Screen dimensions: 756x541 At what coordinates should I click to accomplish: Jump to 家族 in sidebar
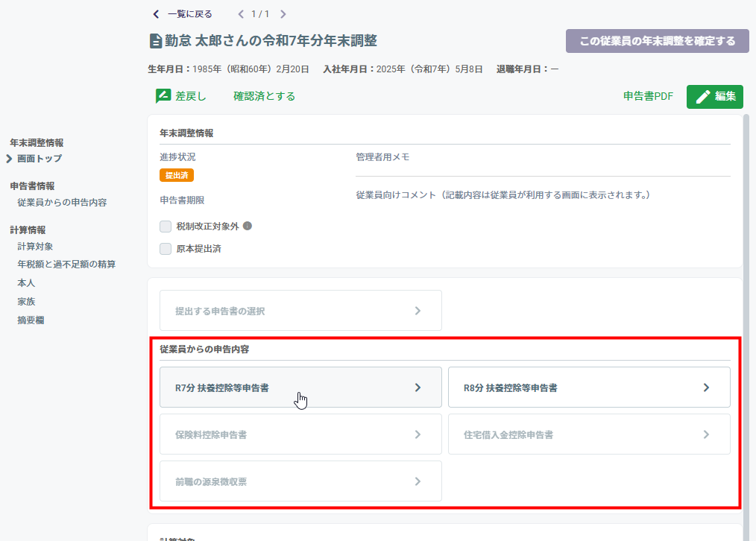point(27,302)
